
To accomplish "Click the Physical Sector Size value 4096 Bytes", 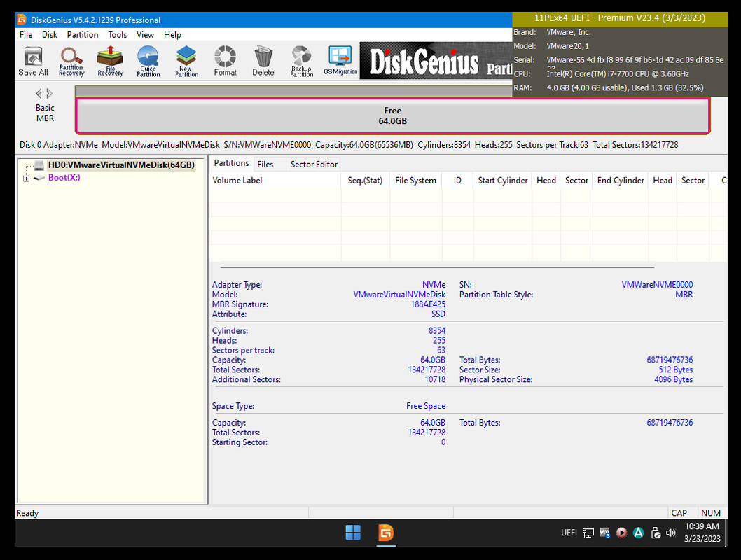I will click(674, 379).
